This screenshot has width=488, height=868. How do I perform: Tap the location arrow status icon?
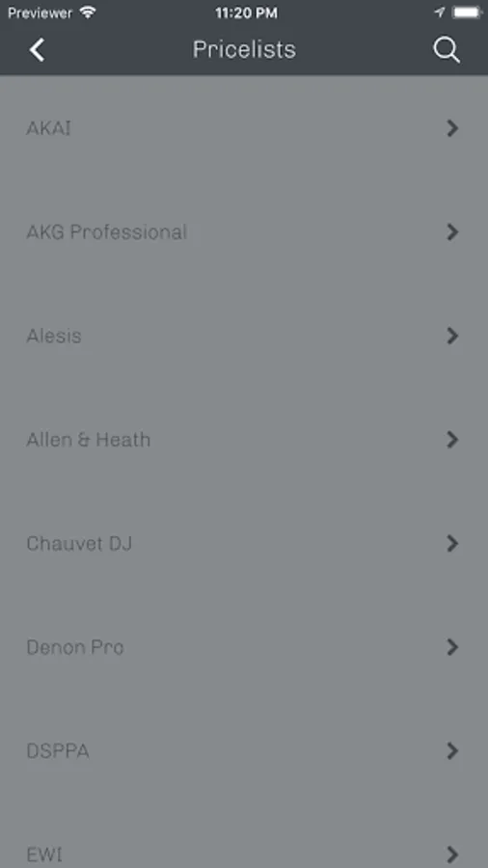tap(440, 13)
